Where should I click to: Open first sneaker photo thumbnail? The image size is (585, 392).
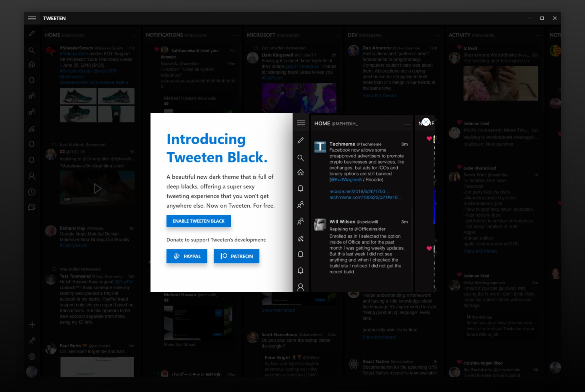[x=78, y=96]
